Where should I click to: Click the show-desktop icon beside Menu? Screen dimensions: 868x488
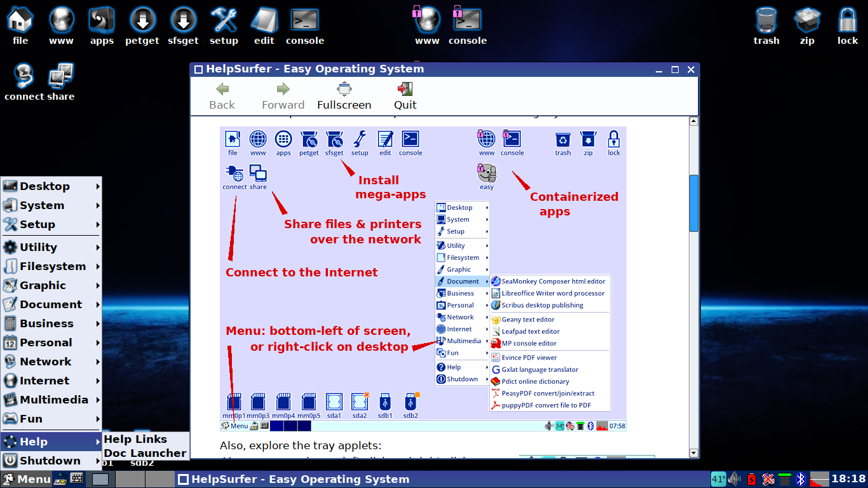[61, 479]
